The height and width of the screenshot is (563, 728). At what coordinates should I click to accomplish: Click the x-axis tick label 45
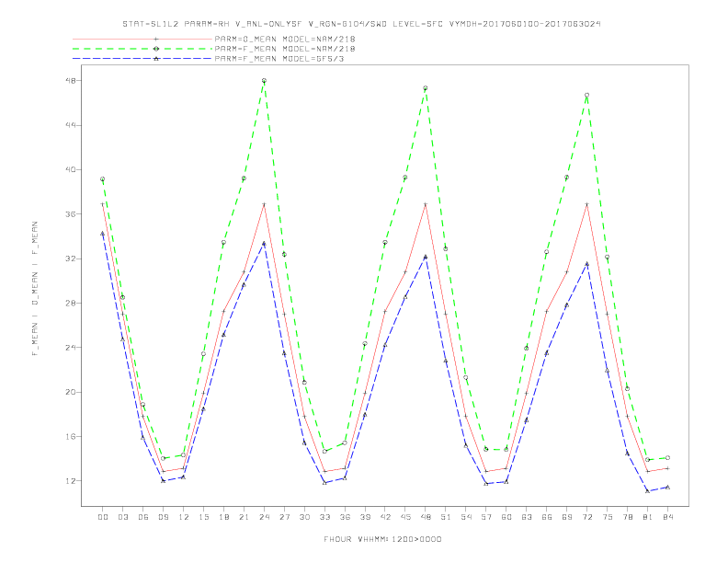[x=405, y=517]
